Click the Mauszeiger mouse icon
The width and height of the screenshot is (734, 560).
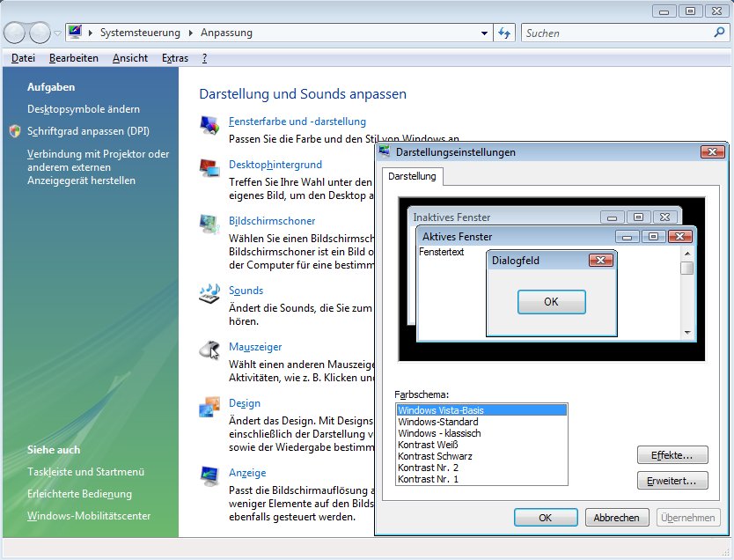(209, 350)
